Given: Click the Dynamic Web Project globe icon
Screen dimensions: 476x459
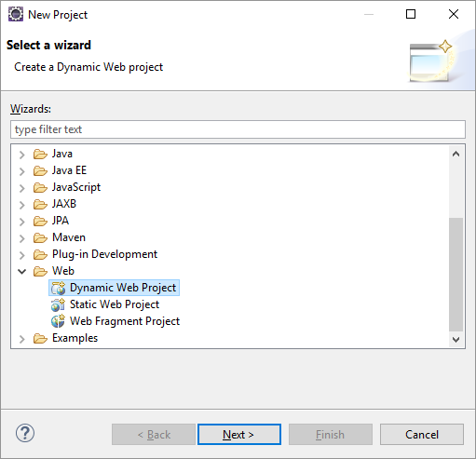Looking at the screenshot, I should pos(59,288).
